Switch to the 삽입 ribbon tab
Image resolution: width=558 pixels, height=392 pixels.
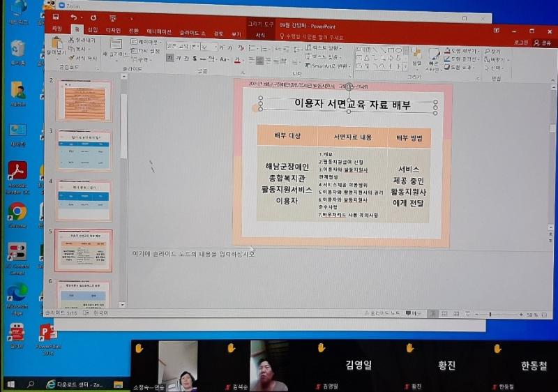pos(92,30)
